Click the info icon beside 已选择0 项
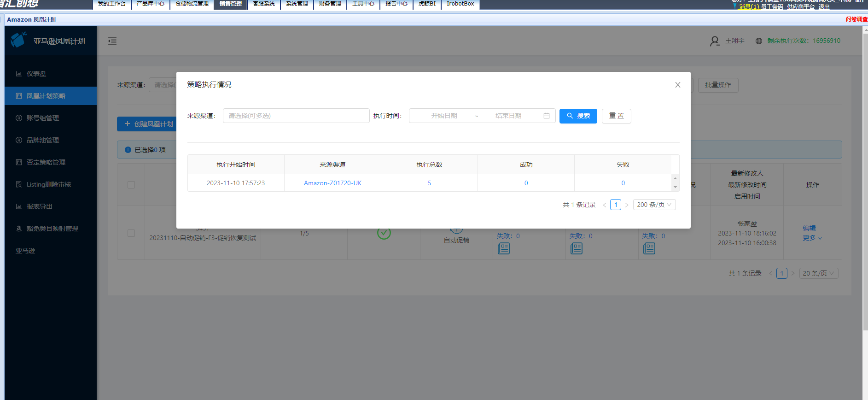868x400 pixels. point(128,150)
